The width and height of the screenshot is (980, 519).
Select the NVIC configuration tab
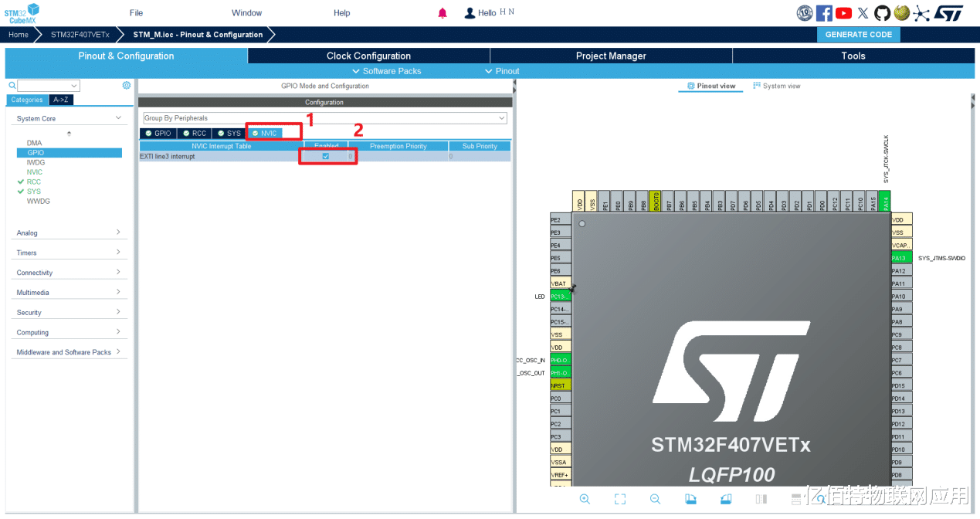[265, 134]
